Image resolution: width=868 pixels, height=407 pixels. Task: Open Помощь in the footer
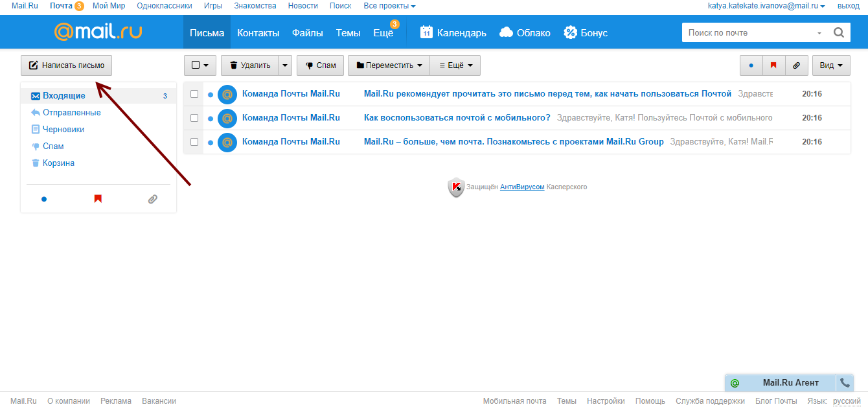pyautogui.click(x=650, y=401)
